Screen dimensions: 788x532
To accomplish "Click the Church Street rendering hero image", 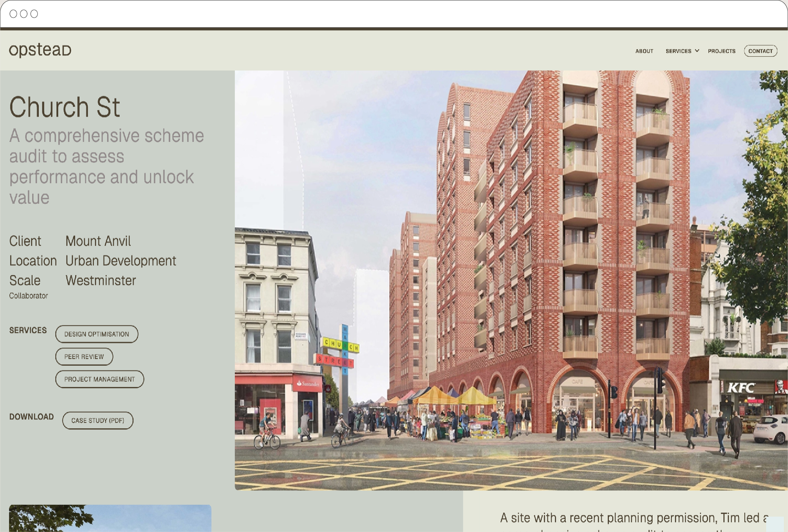I will click(x=511, y=280).
